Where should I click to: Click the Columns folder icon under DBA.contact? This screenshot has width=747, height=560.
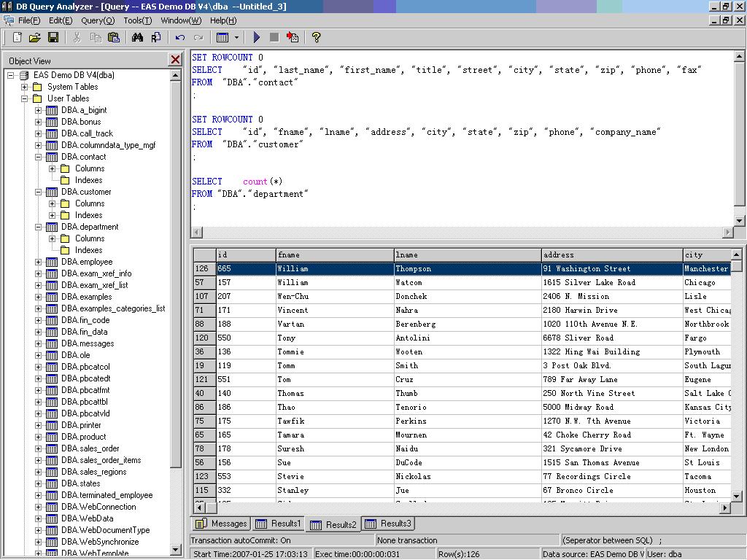(65, 168)
